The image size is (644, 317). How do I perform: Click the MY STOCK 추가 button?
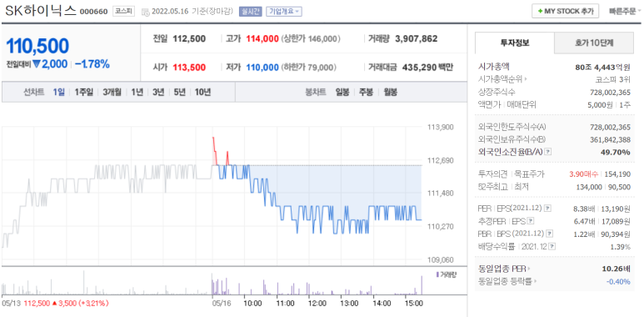[x=565, y=11]
